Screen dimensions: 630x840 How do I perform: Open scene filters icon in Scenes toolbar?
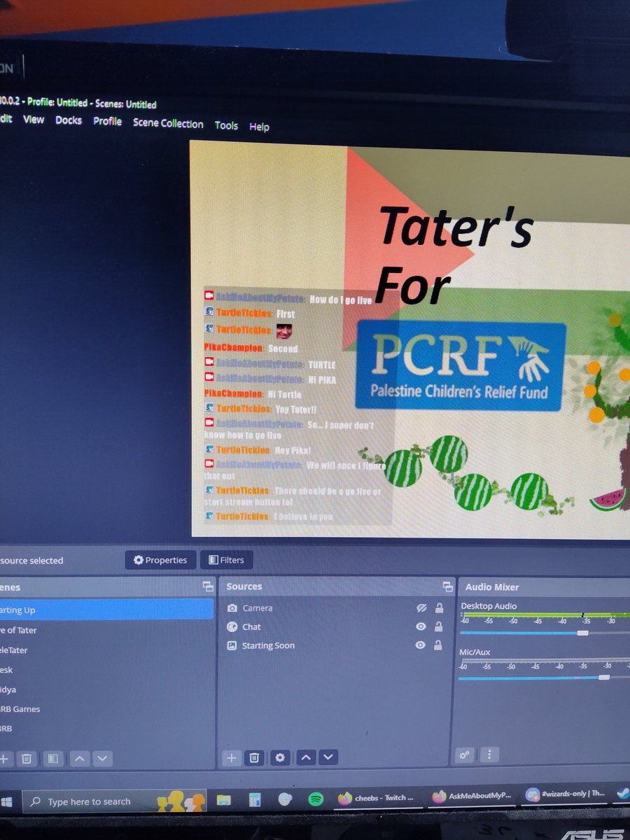click(x=52, y=758)
